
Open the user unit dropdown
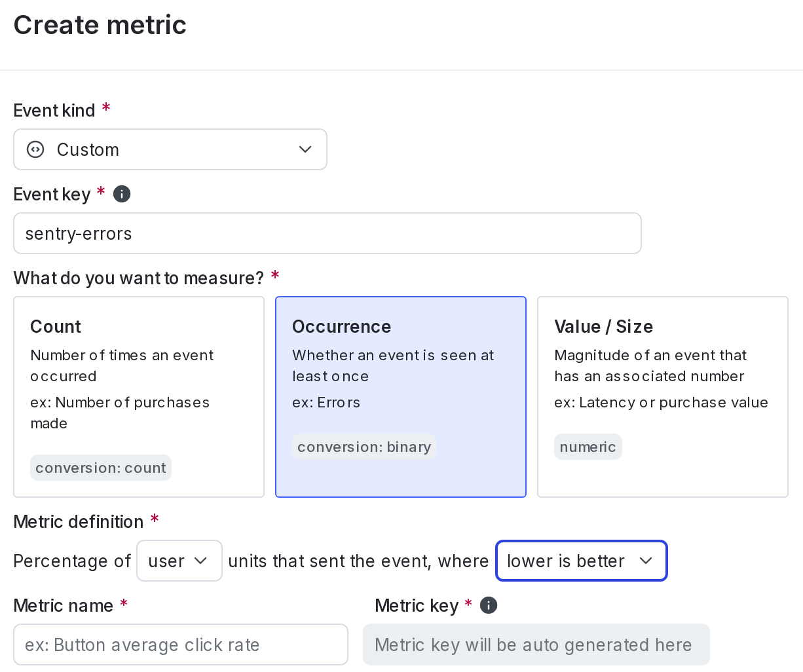tap(179, 561)
